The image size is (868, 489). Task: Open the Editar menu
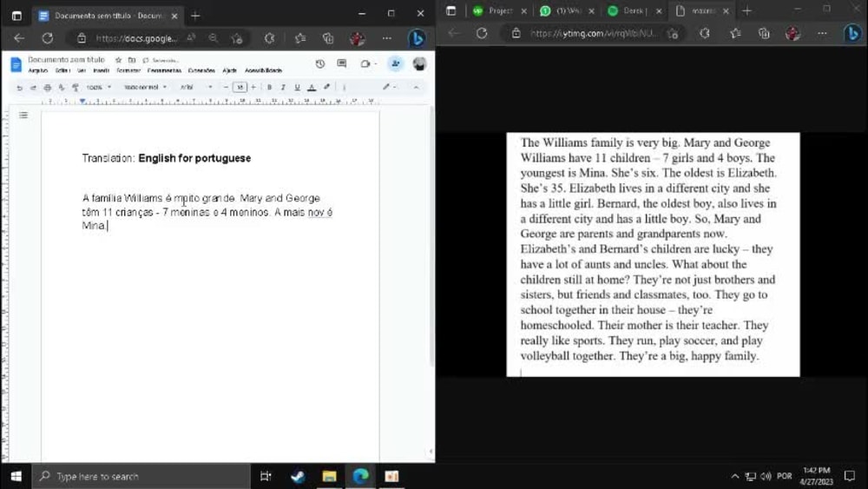click(x=62, y=71)
